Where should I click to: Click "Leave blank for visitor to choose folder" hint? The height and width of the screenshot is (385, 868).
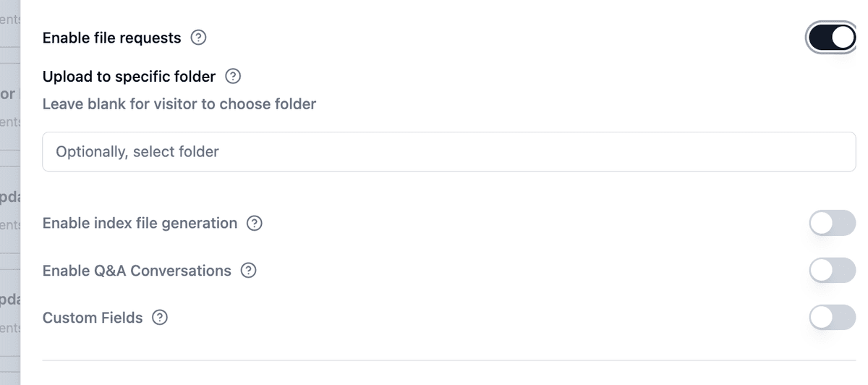click(179, 104)
